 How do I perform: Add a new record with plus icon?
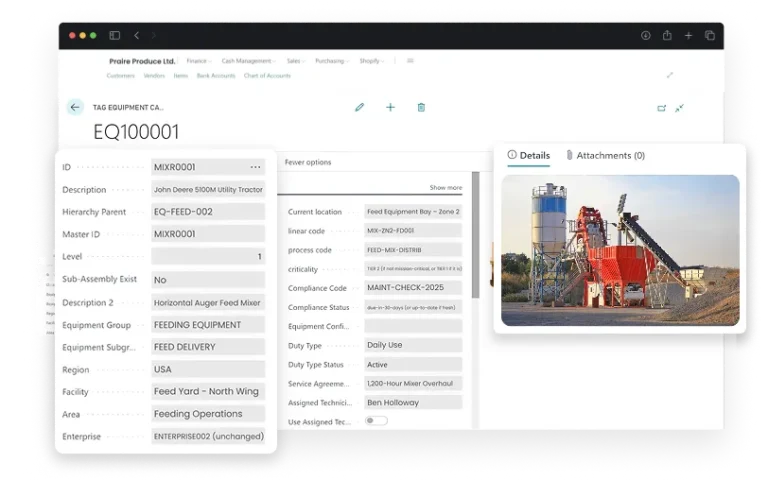click(x=391, y=108)
